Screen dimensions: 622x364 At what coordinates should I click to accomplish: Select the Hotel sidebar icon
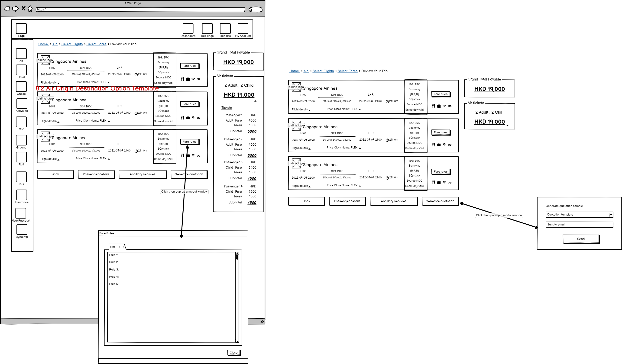pos(21,70)
